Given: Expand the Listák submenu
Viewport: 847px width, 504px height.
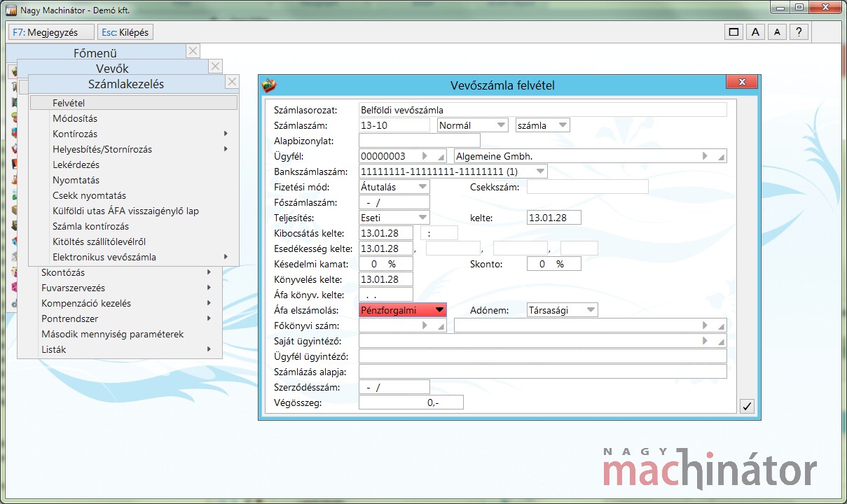Looking at the screenshot, I should tap(209, 349).
